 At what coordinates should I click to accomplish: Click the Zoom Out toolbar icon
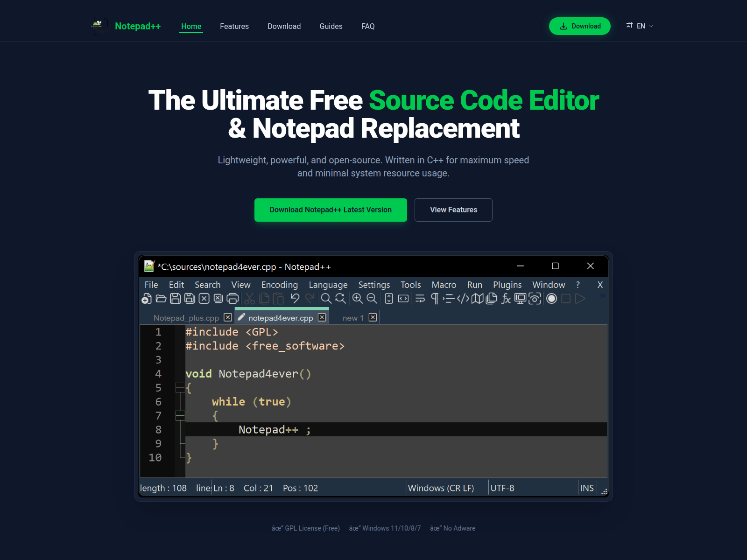click(372, 299)
